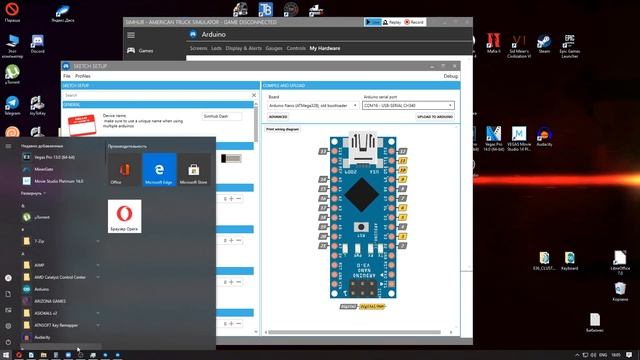Image resolution: width=640 pixels, height=360 pixels.
Task: Open the Profiles menu in Sketch Setup
Action: tap(82, 76)
